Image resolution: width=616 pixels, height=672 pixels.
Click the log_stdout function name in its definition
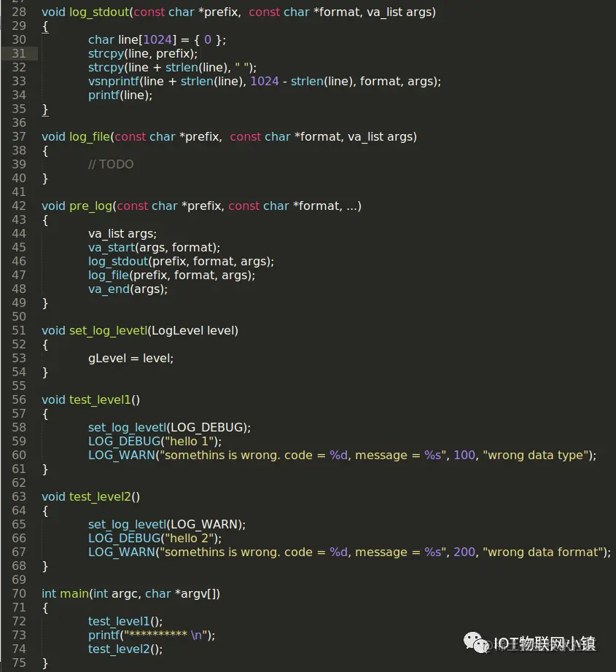coord(99,12)
